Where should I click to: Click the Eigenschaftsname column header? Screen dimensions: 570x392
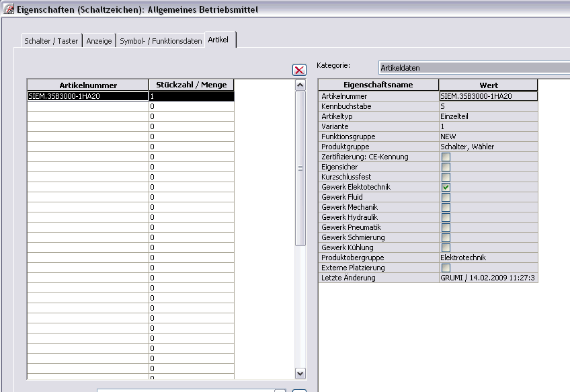(x=378, y=85)
